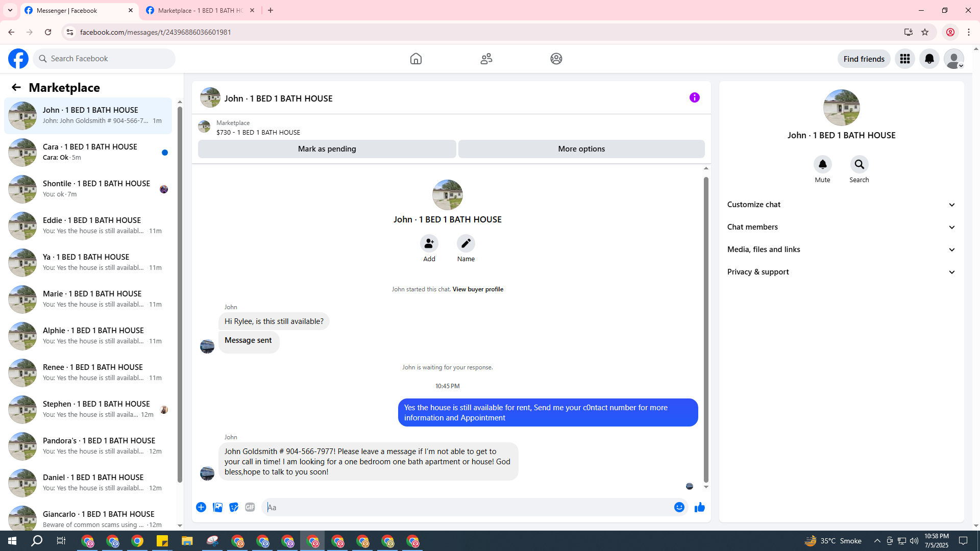Open the View buyer profile link
This screenshot has width=980, height=551.
(477, 289)
